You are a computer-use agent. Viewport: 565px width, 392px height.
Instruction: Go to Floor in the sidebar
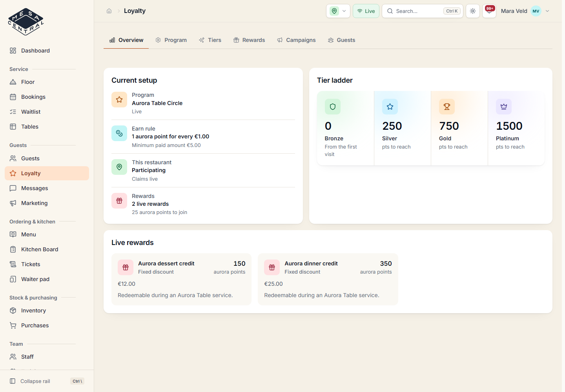pos(47,82)
